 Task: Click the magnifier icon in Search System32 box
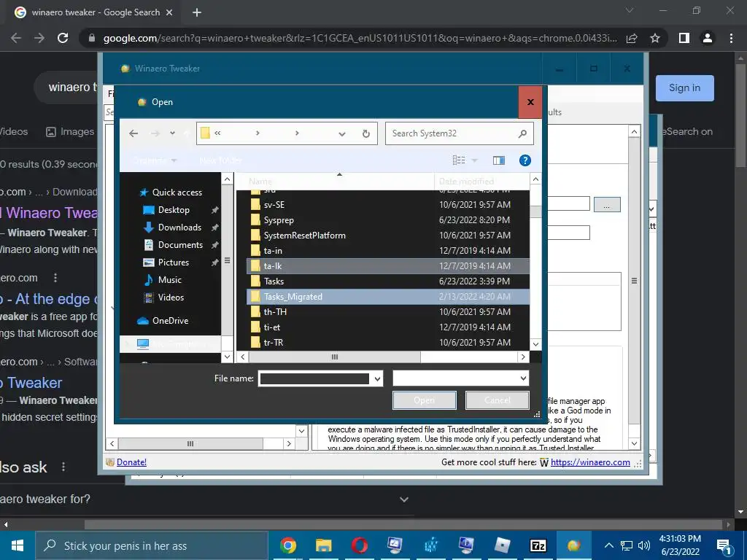(522, 134)
